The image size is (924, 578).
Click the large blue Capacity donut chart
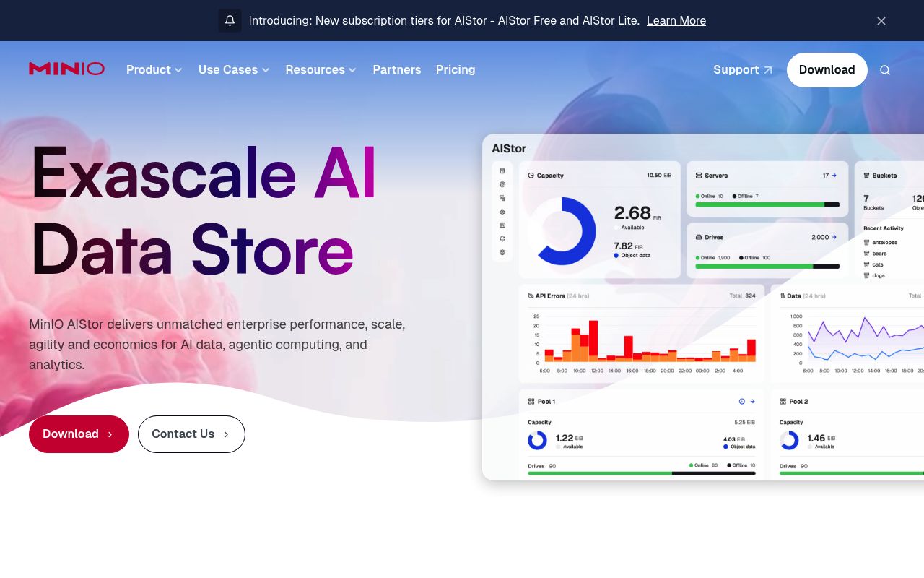click(x=562, y=231)
